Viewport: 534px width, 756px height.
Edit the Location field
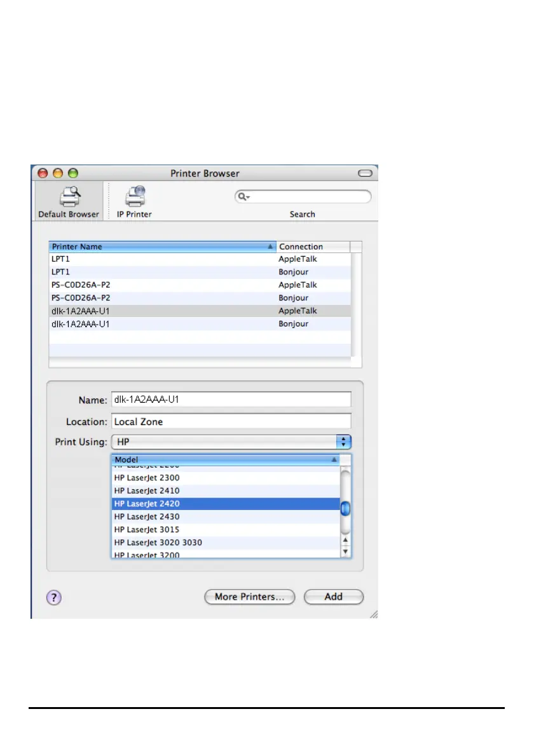point(231,421)
